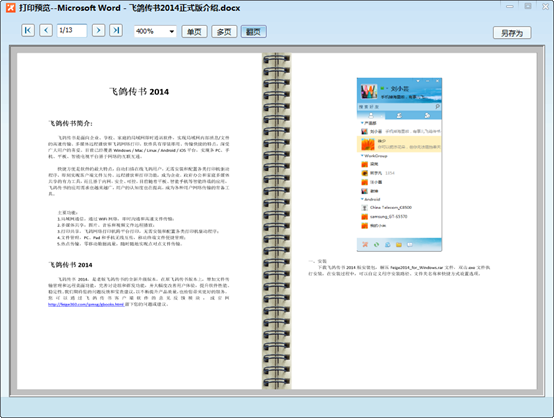Open the blue hyperlink on the left page
This screenshot has height=418, width=554.
86,304
